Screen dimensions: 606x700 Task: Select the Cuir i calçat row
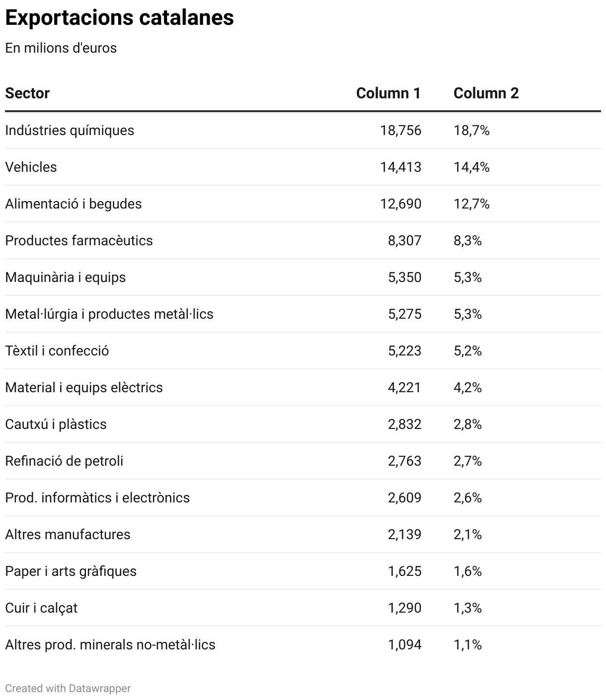(41, 608)
